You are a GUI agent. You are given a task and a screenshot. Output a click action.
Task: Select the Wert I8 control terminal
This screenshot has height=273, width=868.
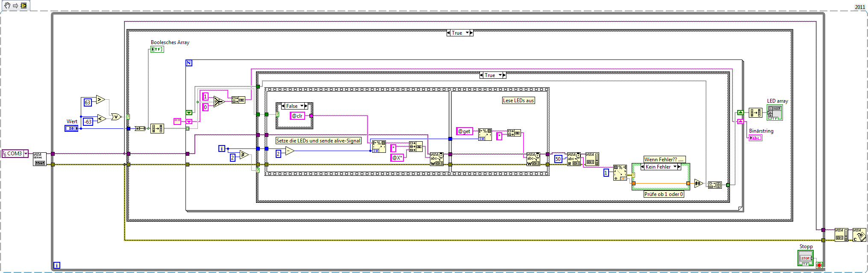point(71,128)
